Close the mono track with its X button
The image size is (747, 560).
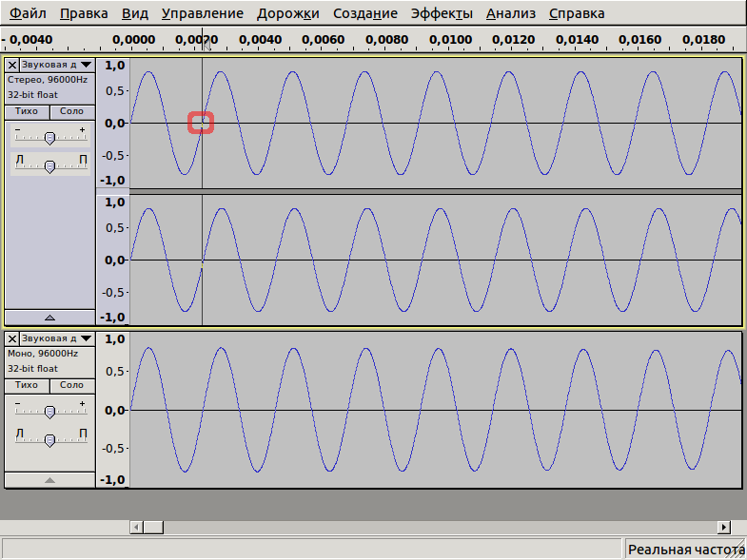click(11, 338)
